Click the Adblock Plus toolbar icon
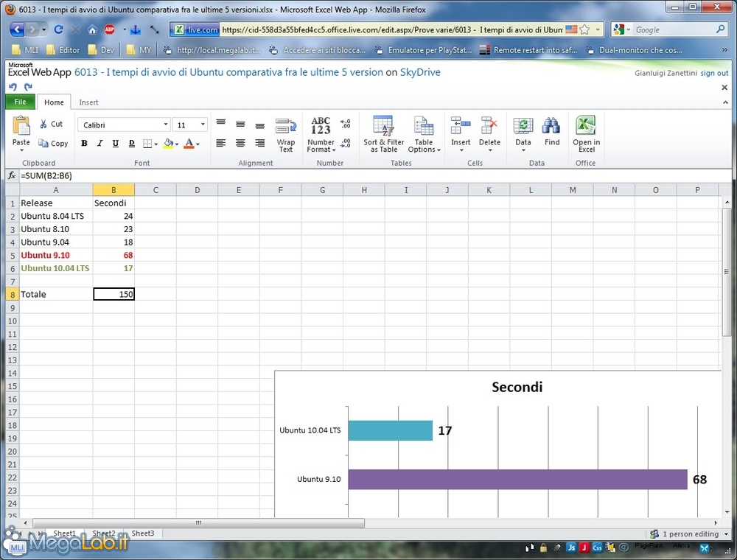Image resolution: width=737 pixels, height=560 pixels. click(x=110, y=29)
